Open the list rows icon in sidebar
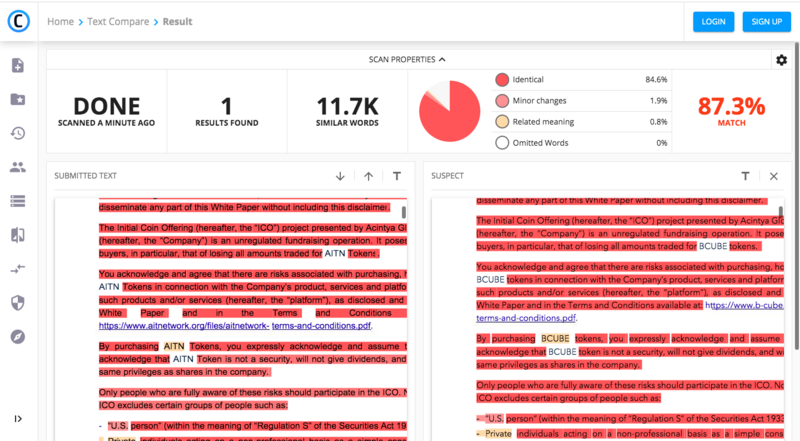800x441 pixels. pos(18,201)
